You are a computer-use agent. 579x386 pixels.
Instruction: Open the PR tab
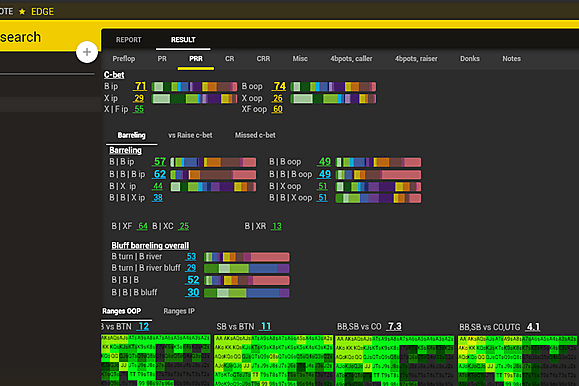(x=162, y=59)
